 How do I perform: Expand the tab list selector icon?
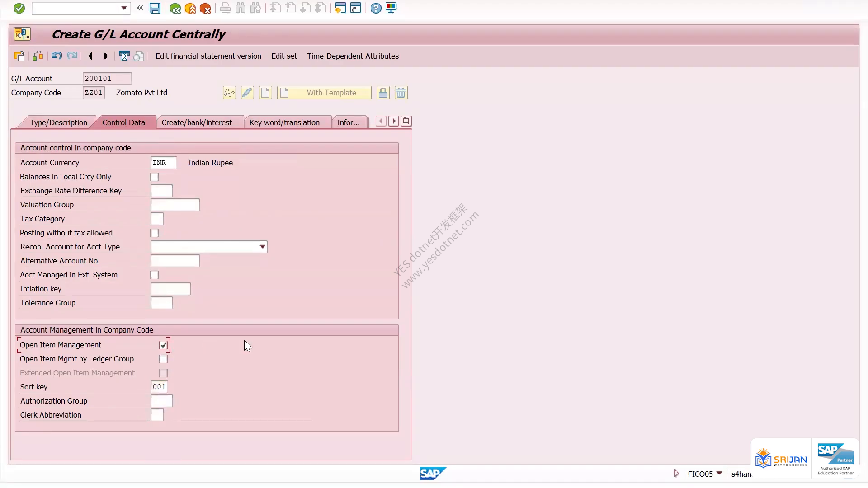pos(406,121)
